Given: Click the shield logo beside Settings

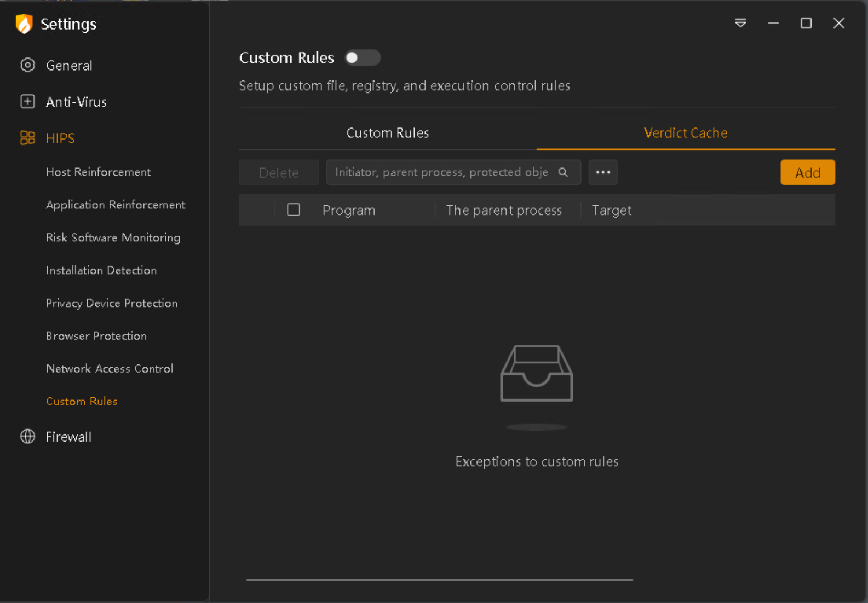Looking at the screenshot, I should (24, 24).
